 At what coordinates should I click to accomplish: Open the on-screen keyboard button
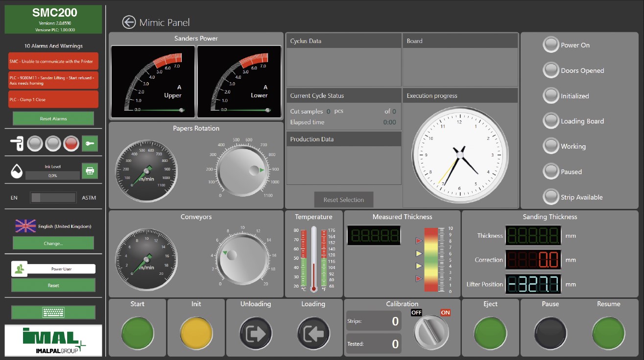53,312
